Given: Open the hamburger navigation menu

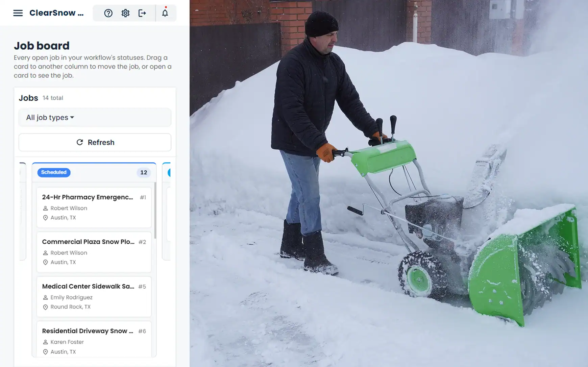Looking at the screenshot, I should 18,13.
